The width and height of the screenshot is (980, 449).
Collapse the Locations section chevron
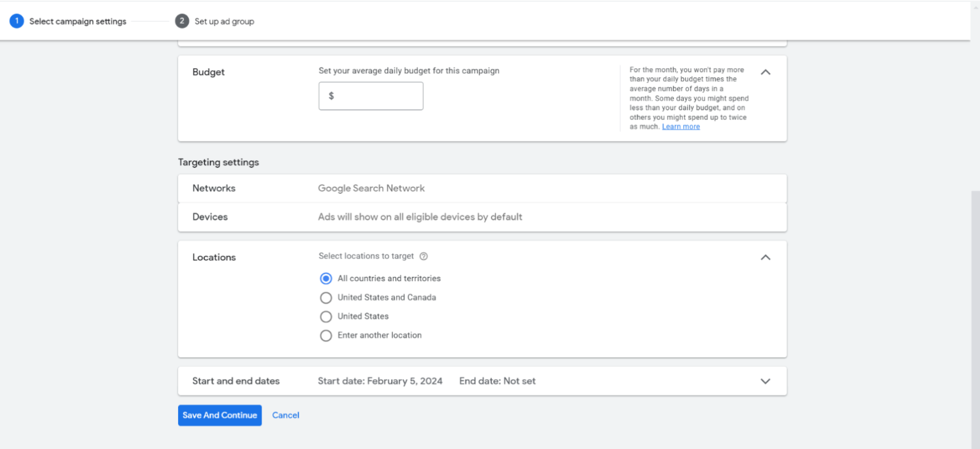[766, 257]
